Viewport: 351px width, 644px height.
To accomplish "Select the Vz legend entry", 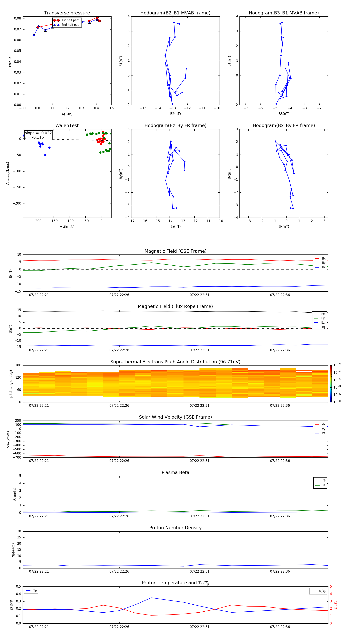I will click(x=320, y=433).
